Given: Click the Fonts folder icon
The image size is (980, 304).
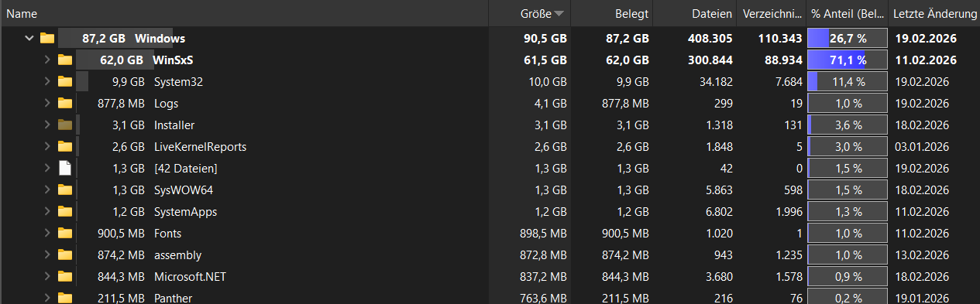Looking at the screenshot, I should click(64, 233).
